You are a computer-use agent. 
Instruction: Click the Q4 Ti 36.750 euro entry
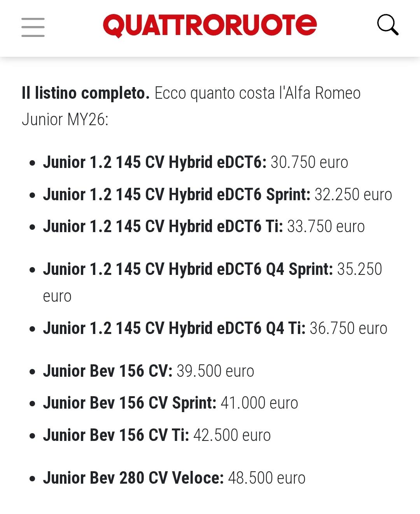[x=215, y=328]
